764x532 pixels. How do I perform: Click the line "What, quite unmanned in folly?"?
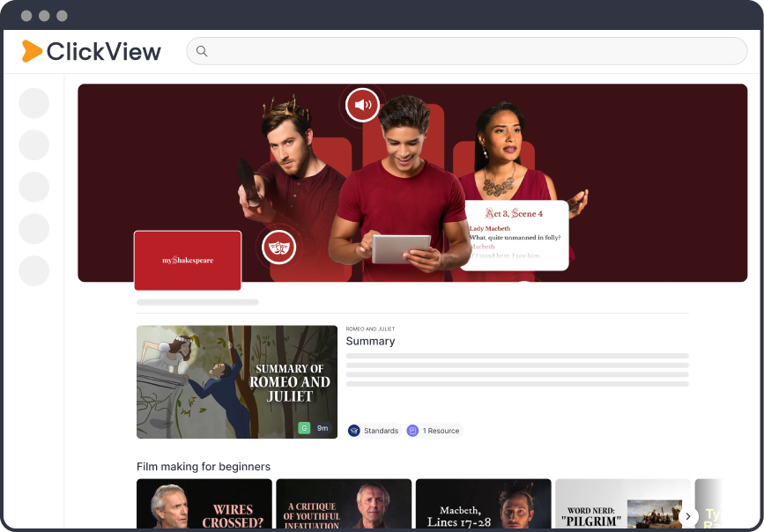515,238
